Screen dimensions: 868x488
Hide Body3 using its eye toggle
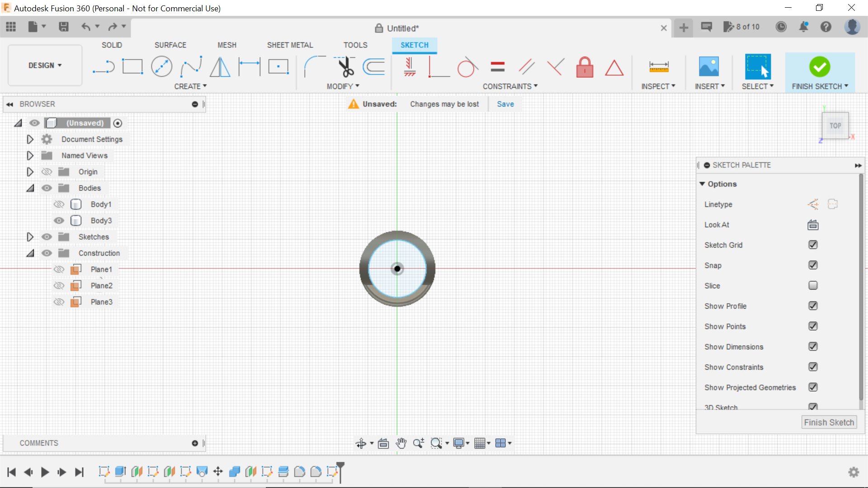point(59,221)
